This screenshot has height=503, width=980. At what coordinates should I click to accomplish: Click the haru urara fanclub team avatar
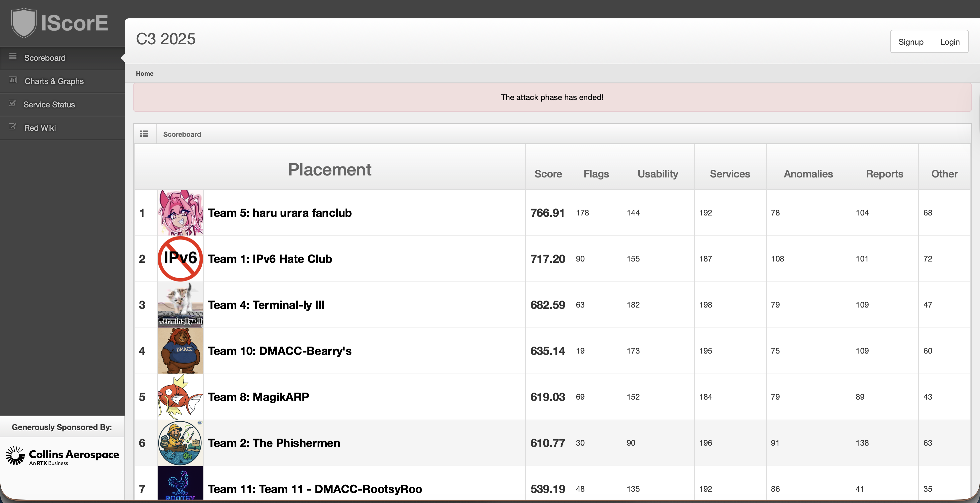180,212
